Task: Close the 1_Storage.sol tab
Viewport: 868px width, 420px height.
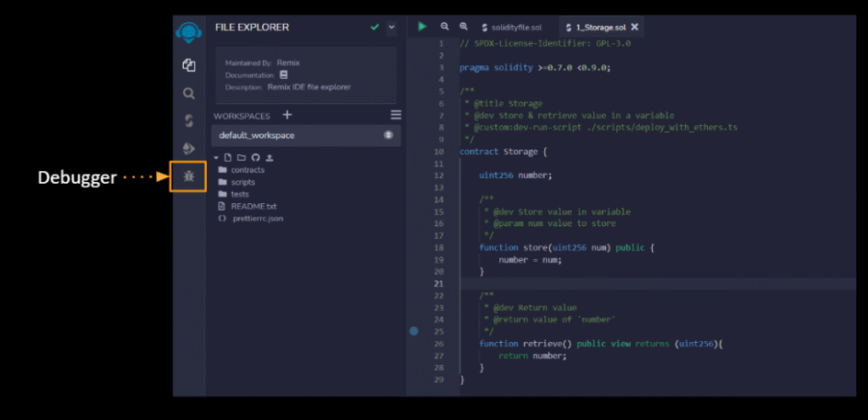Action: (635, 26)
